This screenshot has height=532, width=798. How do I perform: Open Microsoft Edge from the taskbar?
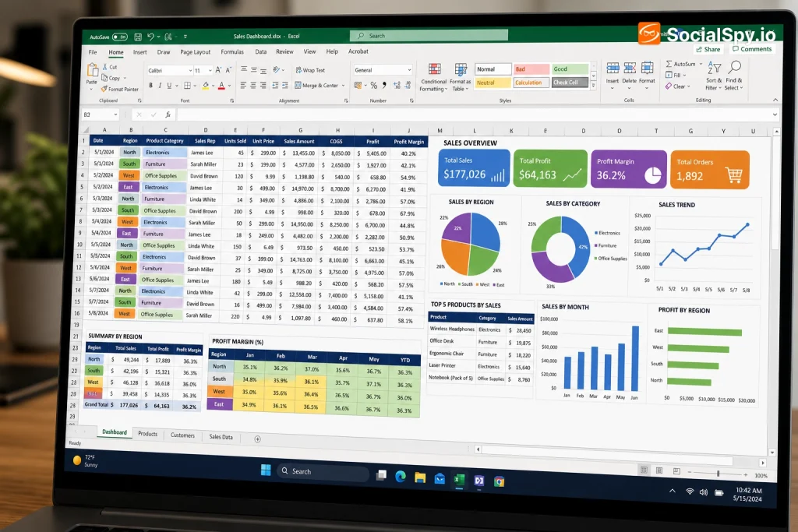pyautogui.click(x=401, y=476)
